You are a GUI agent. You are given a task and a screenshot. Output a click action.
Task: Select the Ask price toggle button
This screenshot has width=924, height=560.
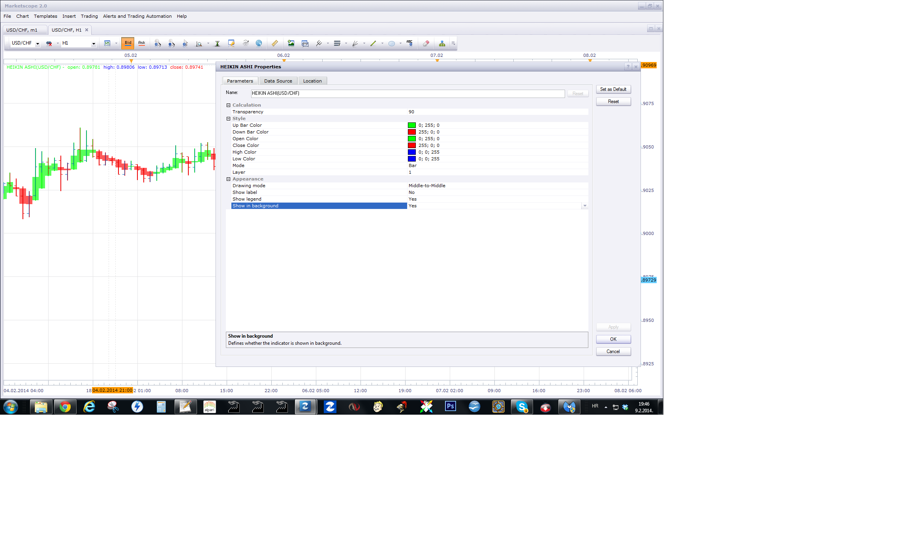(142, 43)
